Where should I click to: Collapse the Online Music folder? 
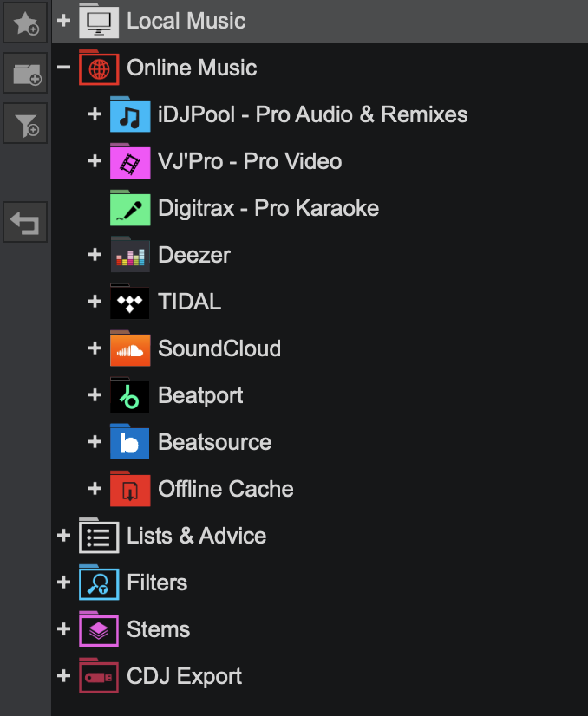63,68
